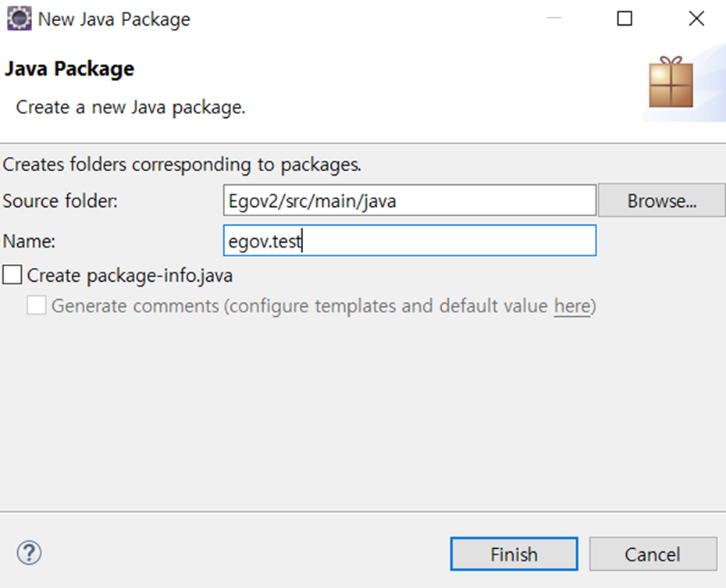The image size is (726, 588).
Task: Cancel the new package dialog
Action: tap(653, 554)
